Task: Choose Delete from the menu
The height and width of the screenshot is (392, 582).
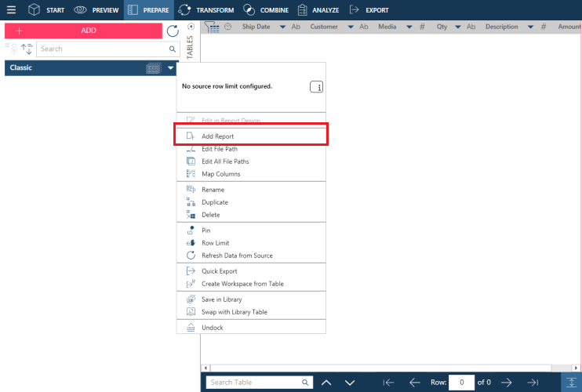Action: click(x=251, y=215)
